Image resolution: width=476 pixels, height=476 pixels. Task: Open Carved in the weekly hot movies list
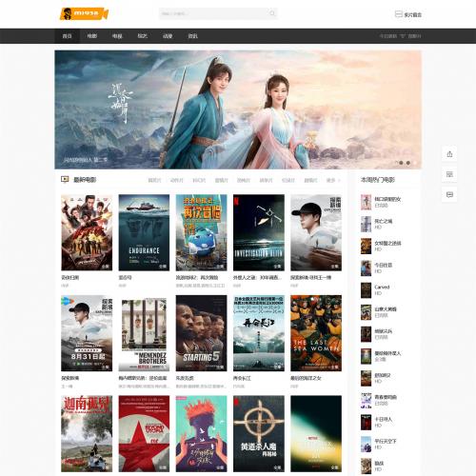click(382, 287)
